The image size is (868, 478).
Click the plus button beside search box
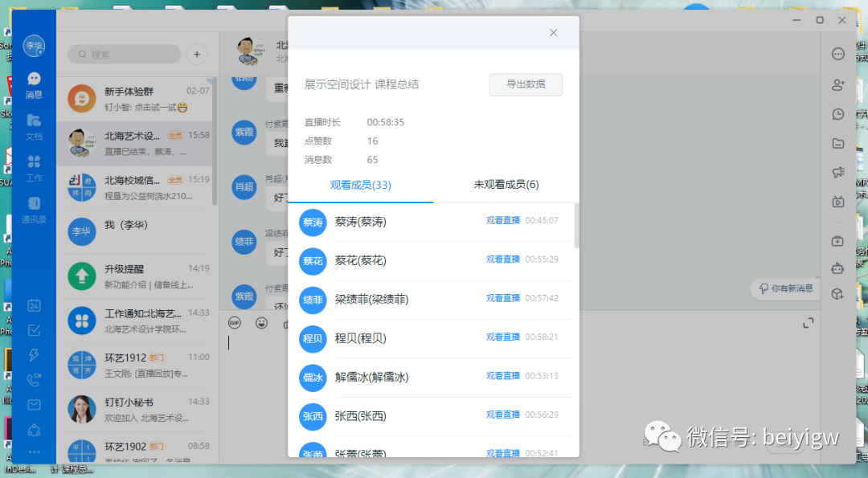coord(197,54)
